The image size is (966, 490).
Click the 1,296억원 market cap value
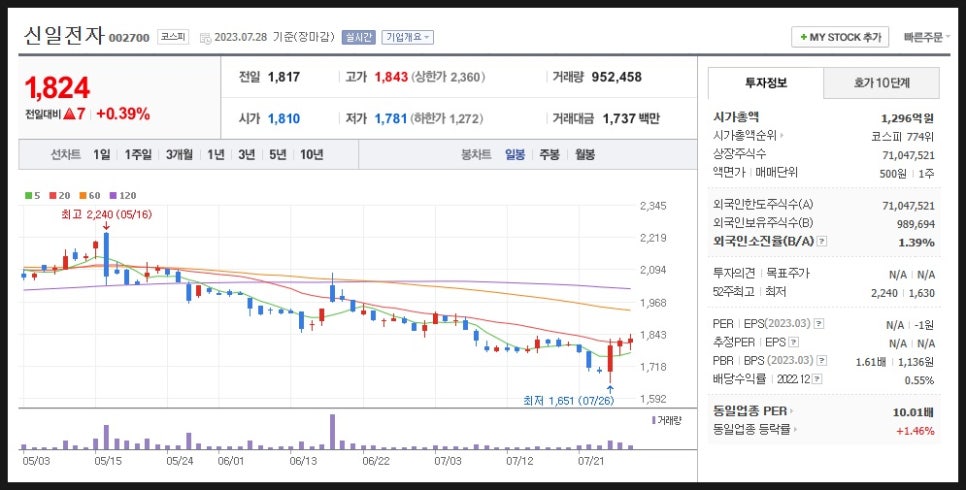(908, 118)
